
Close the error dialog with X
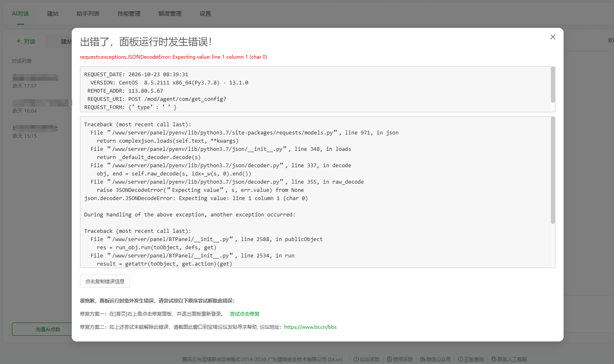coord(553,37)
